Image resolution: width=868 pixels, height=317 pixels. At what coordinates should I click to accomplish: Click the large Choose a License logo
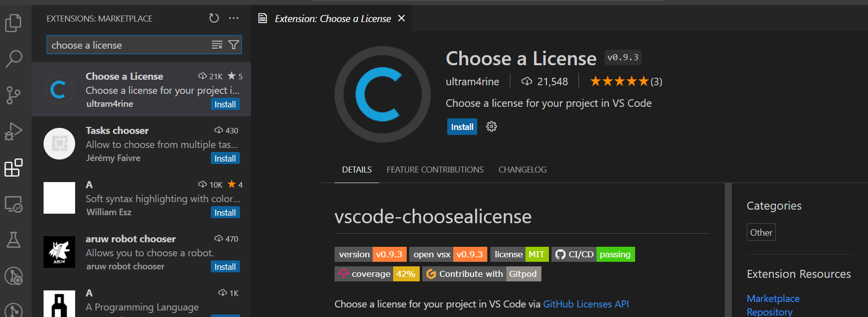(382, 94)
